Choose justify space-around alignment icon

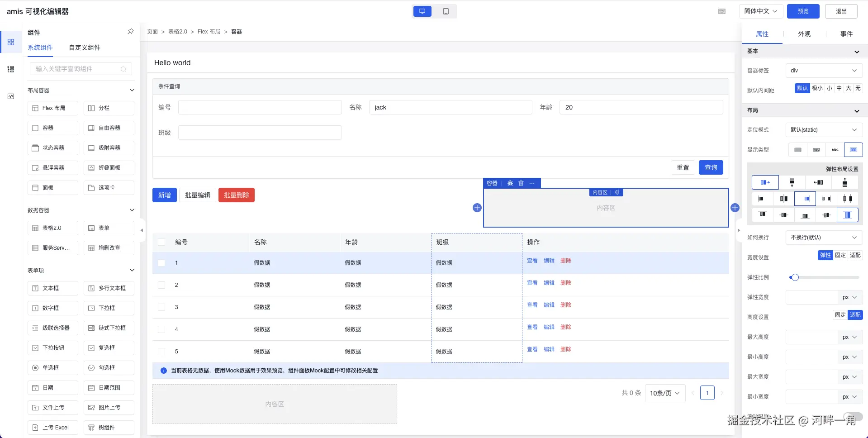click(848, 199)
